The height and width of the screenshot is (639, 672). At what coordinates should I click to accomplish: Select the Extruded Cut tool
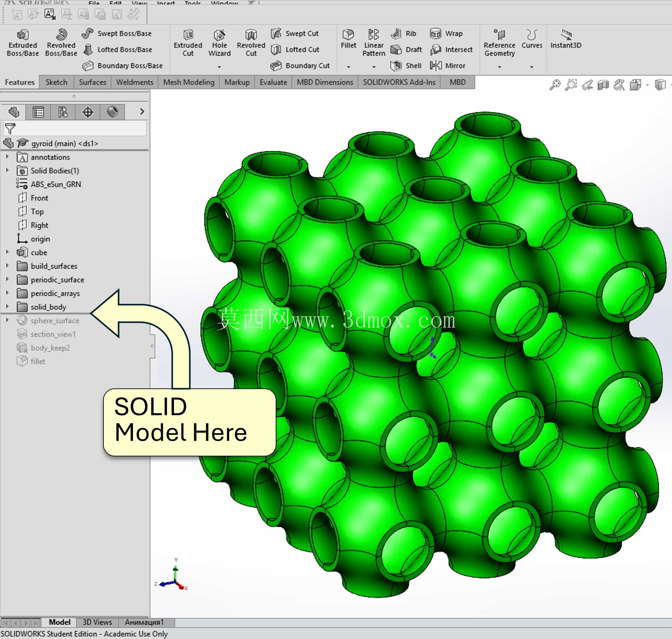pos(188,43)
